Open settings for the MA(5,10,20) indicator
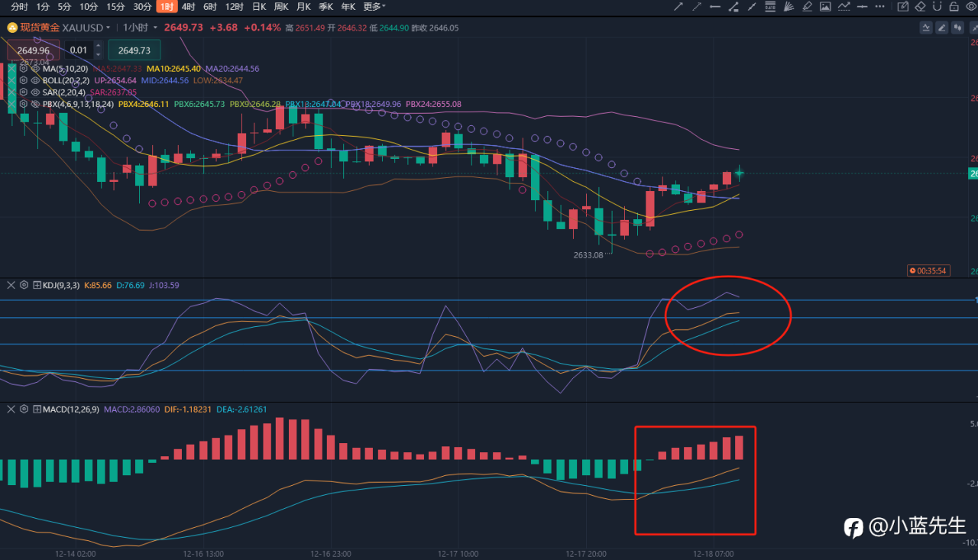The width and height of the screenshot is (978, 560). [24, 68]
